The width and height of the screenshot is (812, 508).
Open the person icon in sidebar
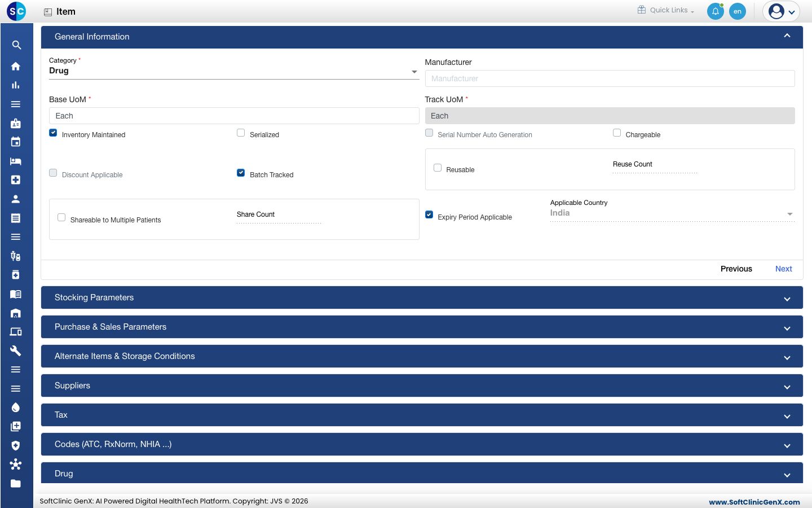pyautogui.click(x=16, y=199)
